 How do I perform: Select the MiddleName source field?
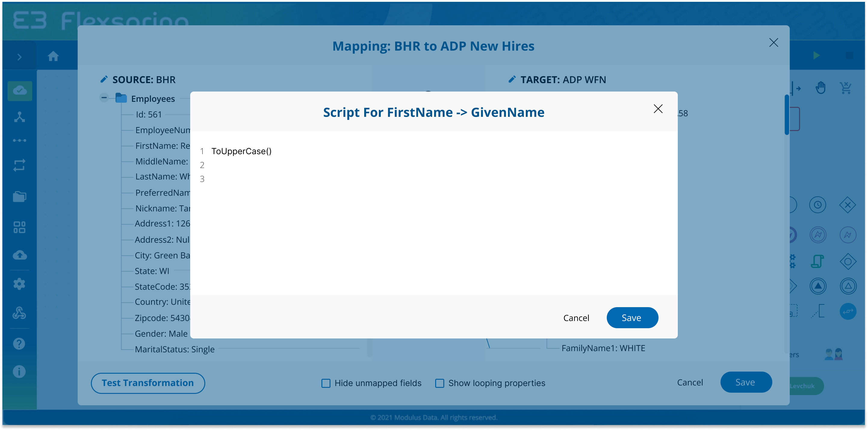[x=162, y=161]
